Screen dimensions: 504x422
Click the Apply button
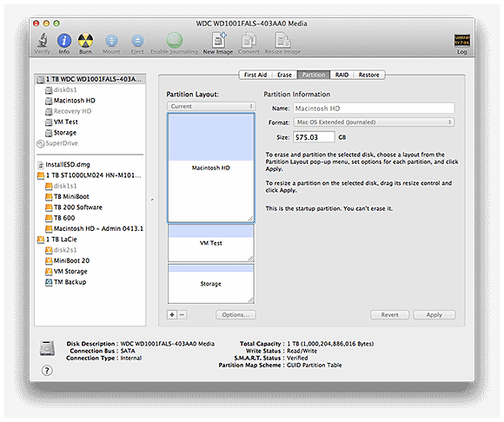[x=434, y=314]
